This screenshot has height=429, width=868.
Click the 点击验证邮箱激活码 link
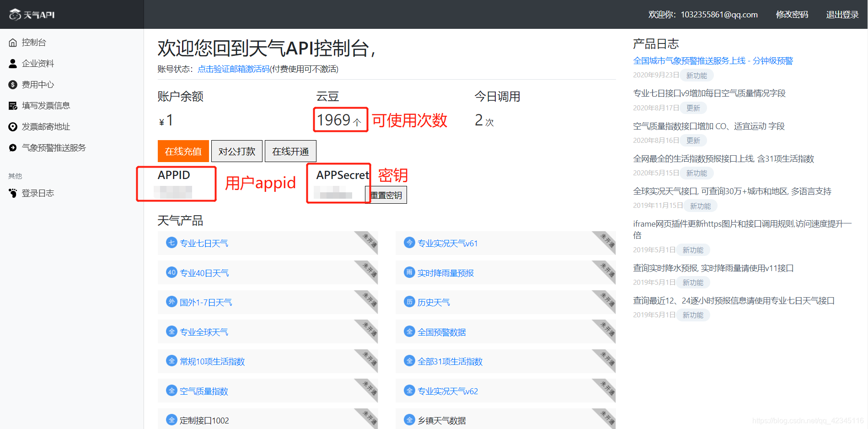coord(234,69)
